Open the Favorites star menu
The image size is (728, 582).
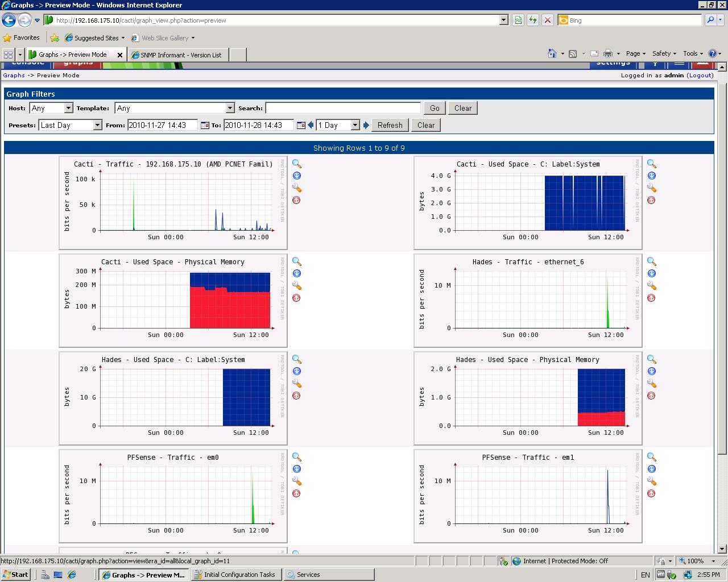point(21,38)
